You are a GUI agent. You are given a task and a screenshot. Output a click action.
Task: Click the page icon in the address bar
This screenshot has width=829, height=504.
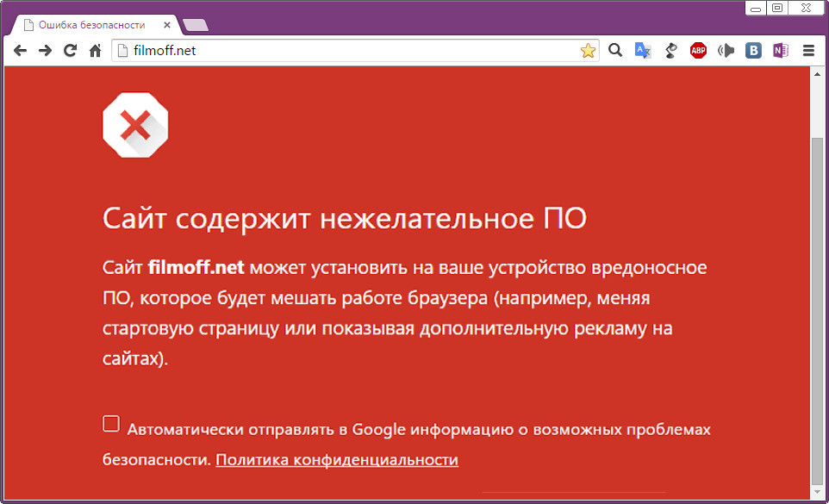tap(122, 51)
